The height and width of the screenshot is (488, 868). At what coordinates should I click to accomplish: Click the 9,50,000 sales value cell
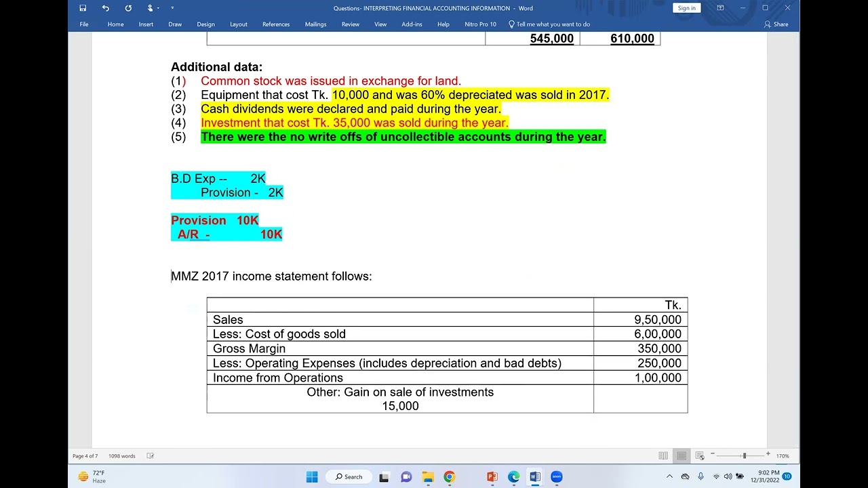click(658, 320)
